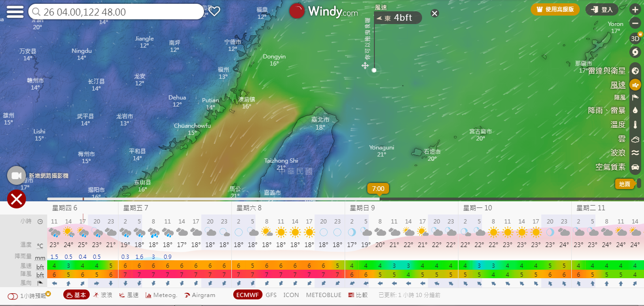This screenshot has width=644, height=306.
Task: Open the hamburger main menu
Action: [x=15, y=12]
